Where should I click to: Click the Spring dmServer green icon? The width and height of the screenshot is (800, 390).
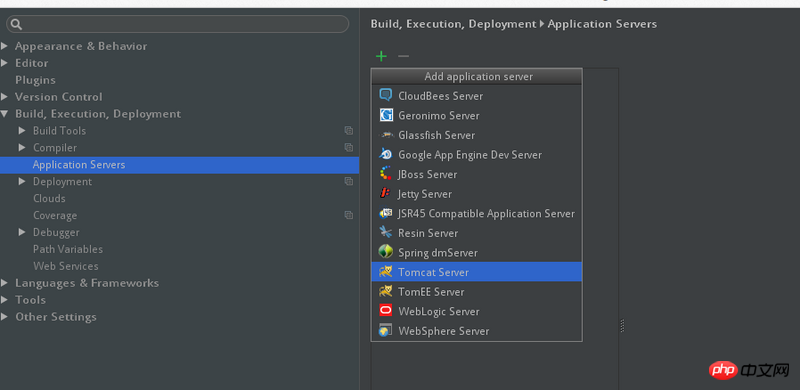pyautogui.click(x=386, y=252)
